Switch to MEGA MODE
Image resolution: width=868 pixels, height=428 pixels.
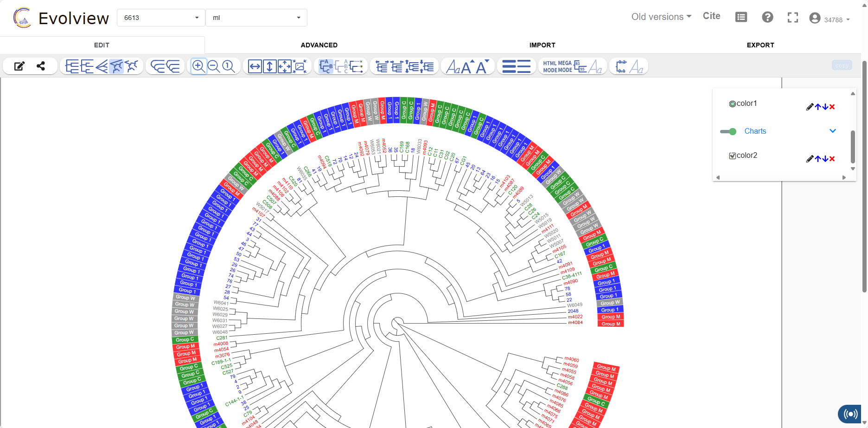565,66
